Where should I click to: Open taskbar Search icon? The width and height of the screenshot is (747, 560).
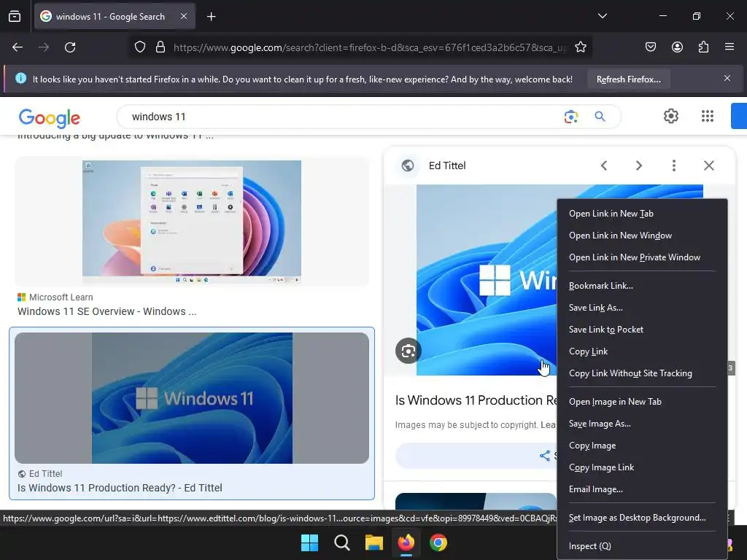click(341, 542)
